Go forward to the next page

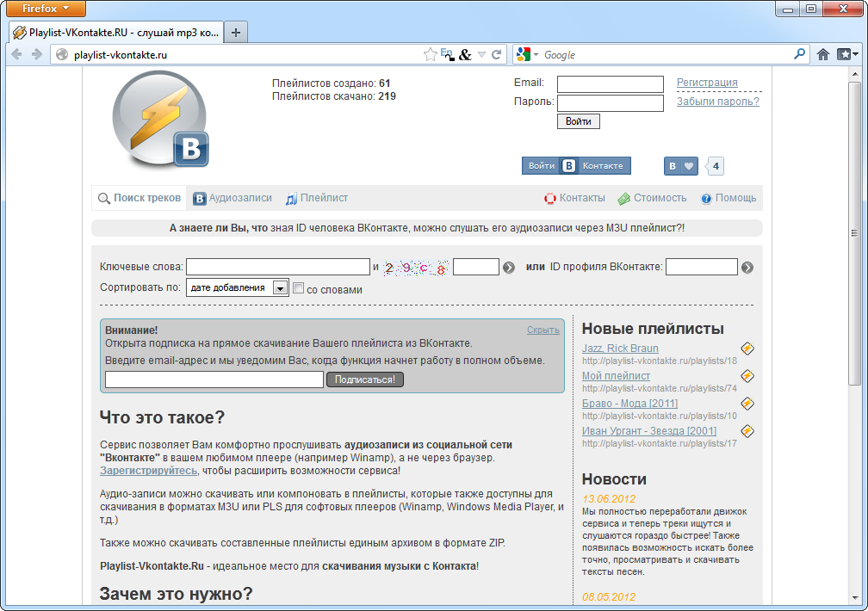click(36, 54)
